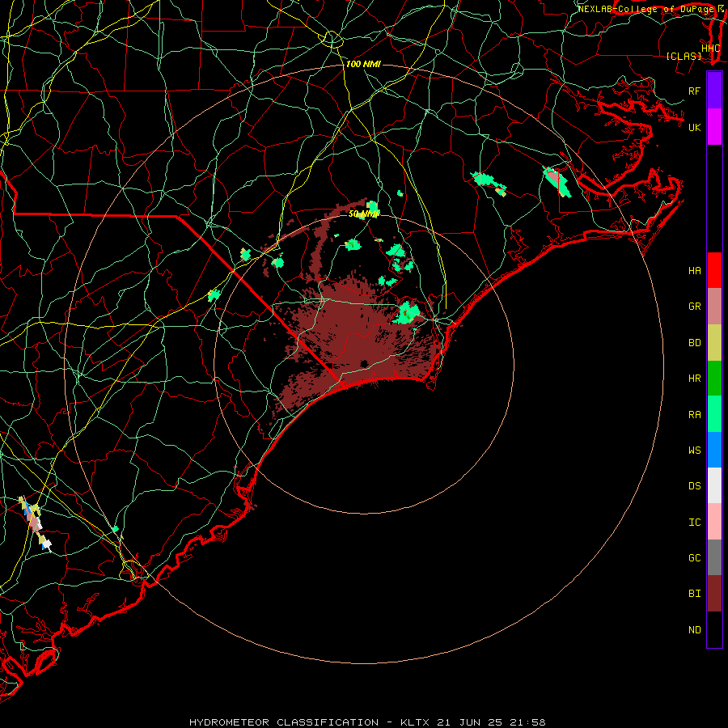
Task: Click the DS white legend swatch
Action: click(x=714, y=485)
